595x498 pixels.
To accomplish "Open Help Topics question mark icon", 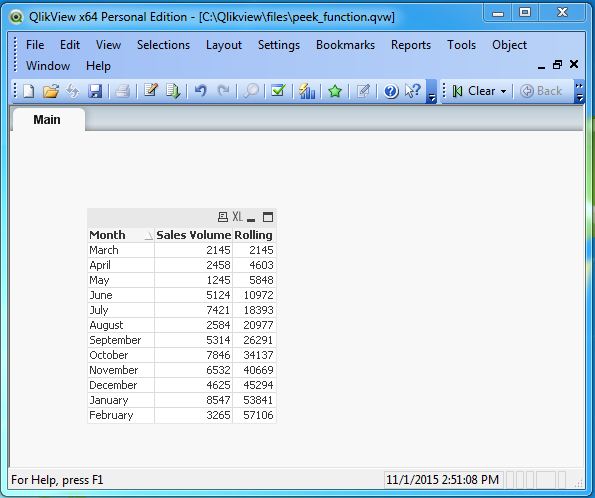I will click(x=391, y=91).
